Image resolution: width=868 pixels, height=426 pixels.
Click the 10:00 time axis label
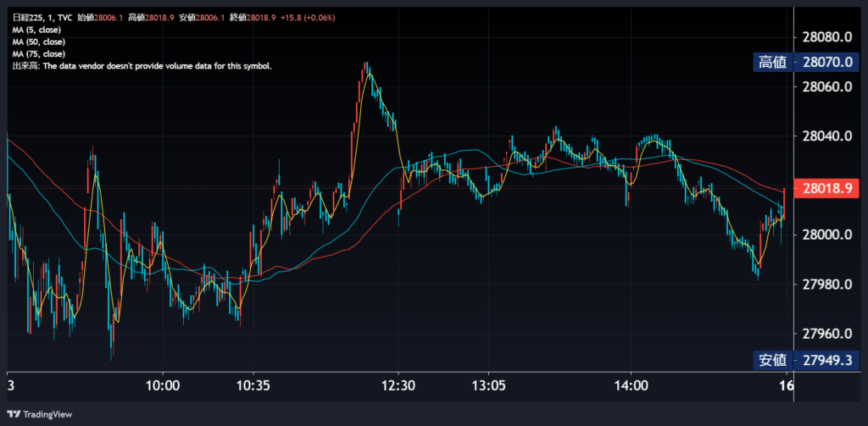(163, 385)
